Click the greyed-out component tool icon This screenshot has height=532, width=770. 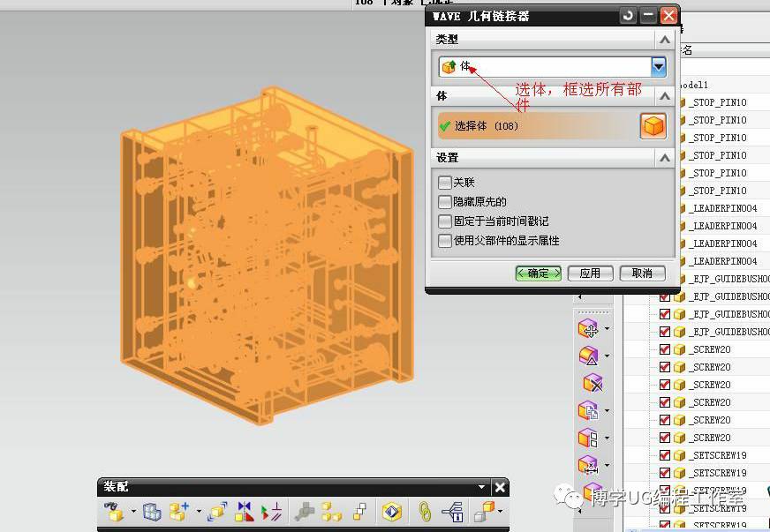pyautogui.click(x=304, y=512)
